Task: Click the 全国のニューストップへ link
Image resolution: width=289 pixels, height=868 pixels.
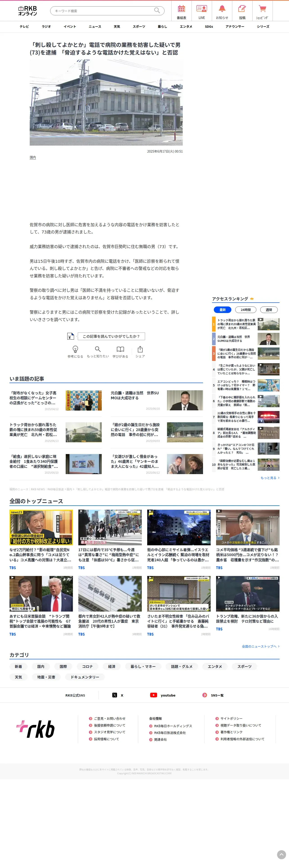Action: pyautogui.click(x=261, y=646)
